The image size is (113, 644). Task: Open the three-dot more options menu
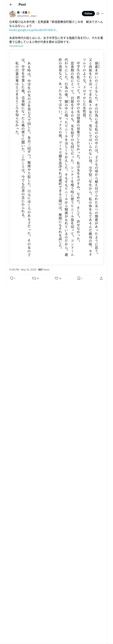102,14
